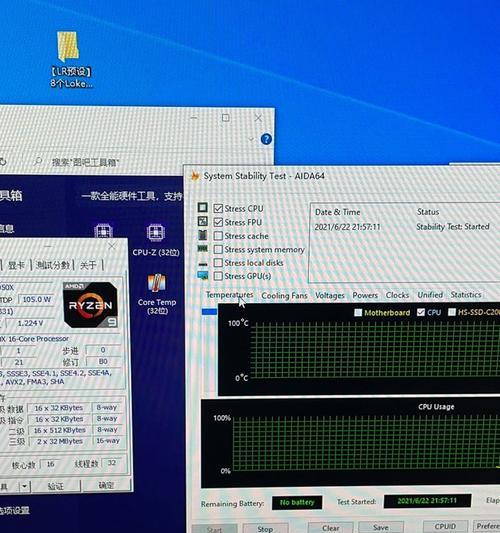Image resolution: width=500 pixels, height=533 pixels.
Task: Click the blue color swatch beside the temperature graph
Action: coord(209,312)
